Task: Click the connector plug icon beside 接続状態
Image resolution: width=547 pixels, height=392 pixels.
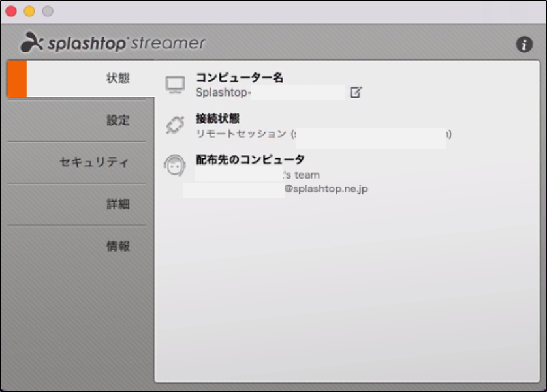Action: pyautogui.click(x=175, y=125)
